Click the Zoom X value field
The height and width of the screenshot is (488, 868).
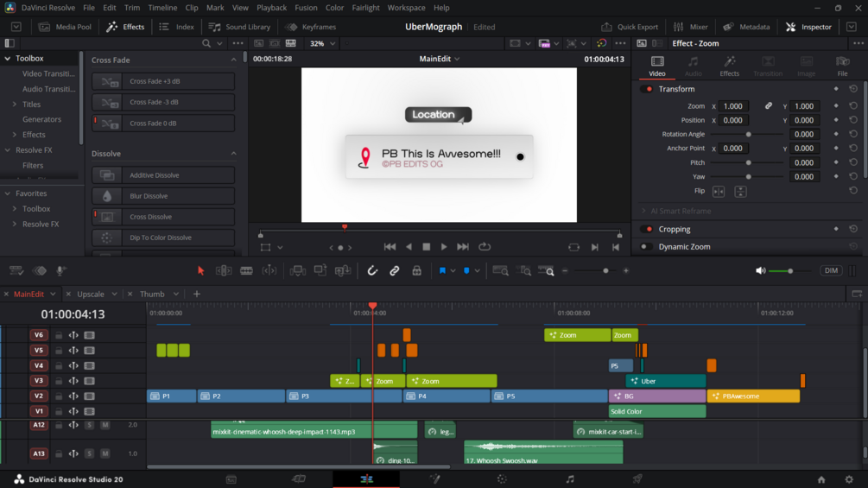click(x=734, y=106)
